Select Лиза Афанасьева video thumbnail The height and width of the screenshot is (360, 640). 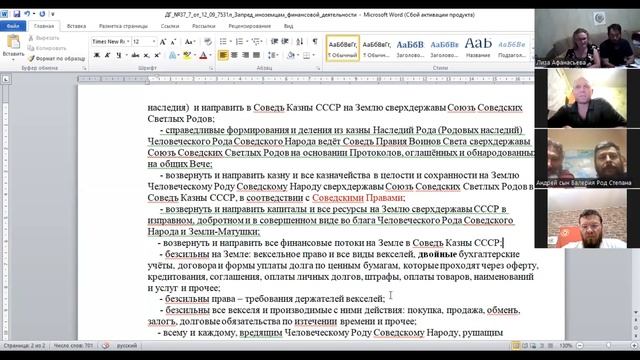(587, 38)
